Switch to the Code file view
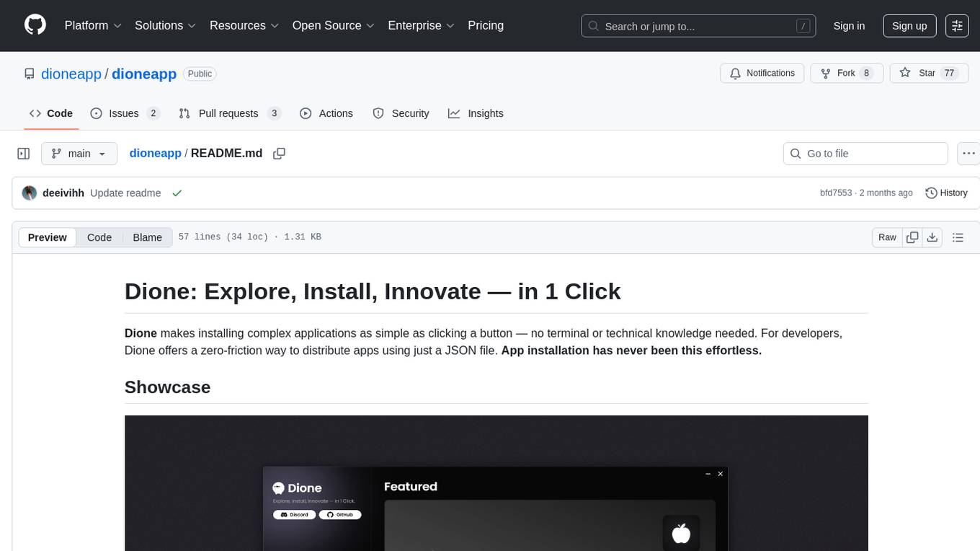980x551 pixels. 99,237
